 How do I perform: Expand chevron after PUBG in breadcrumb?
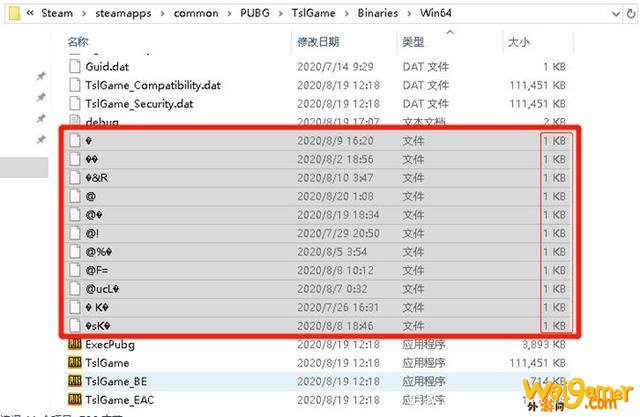[280, 13]
